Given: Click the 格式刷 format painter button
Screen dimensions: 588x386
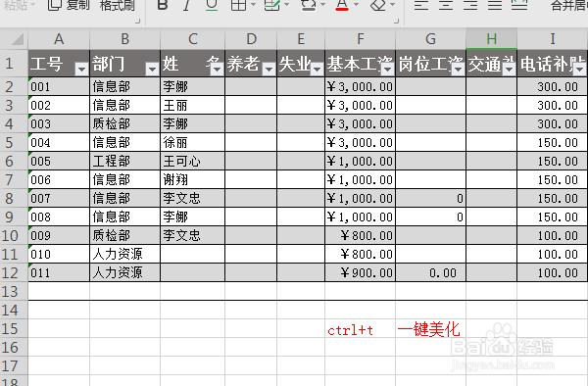Looking at the screenshot, I should 118,5.
